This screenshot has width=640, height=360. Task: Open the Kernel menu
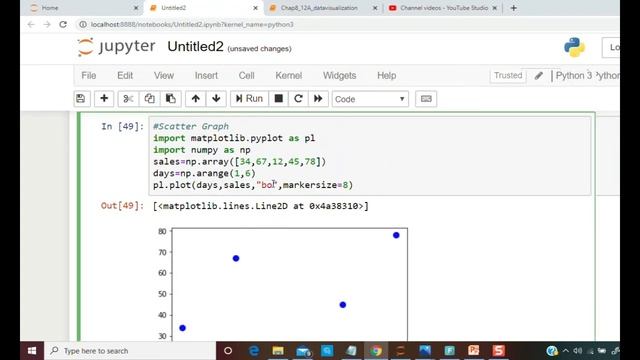point(289,76)
